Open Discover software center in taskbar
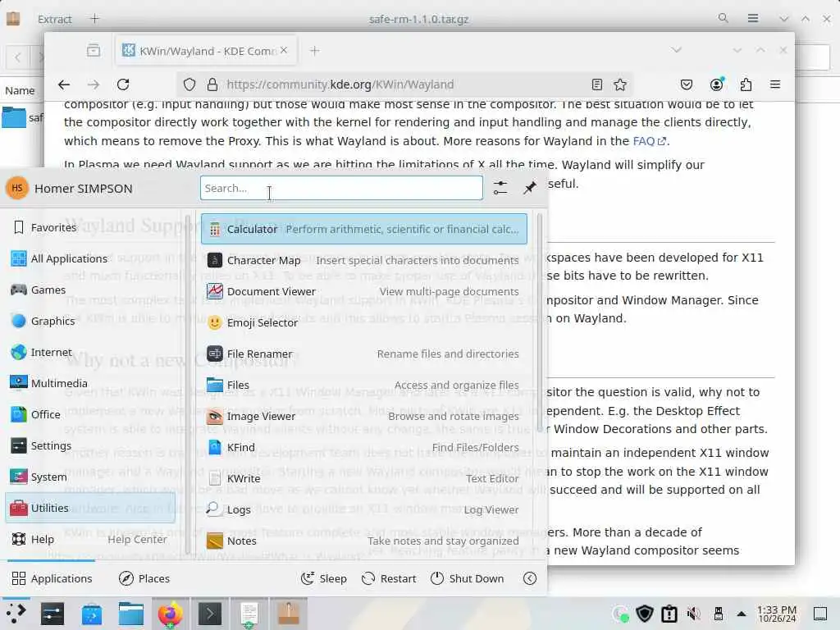 click(92, 614)
